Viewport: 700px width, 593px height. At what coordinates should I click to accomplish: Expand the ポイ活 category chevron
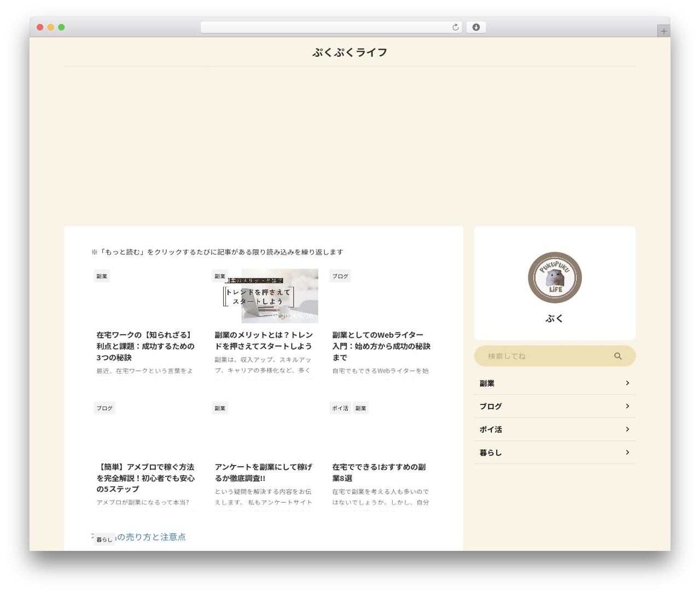click(627, 429)
